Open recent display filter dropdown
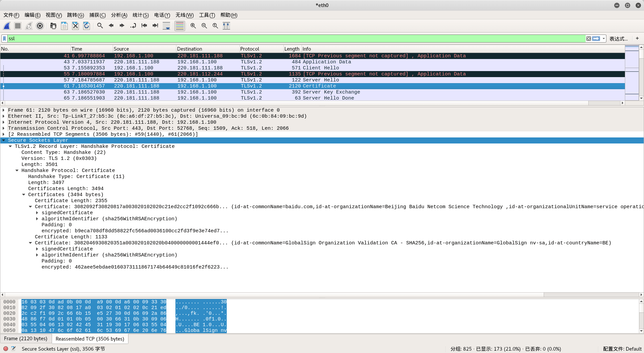644x353 pixels. coord(604,39)
